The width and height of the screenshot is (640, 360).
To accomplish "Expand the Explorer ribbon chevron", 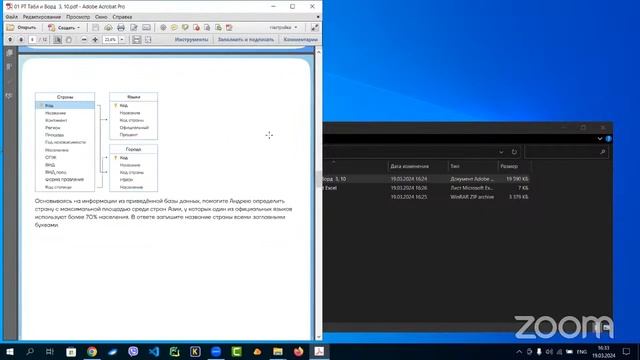I will 600,139.
